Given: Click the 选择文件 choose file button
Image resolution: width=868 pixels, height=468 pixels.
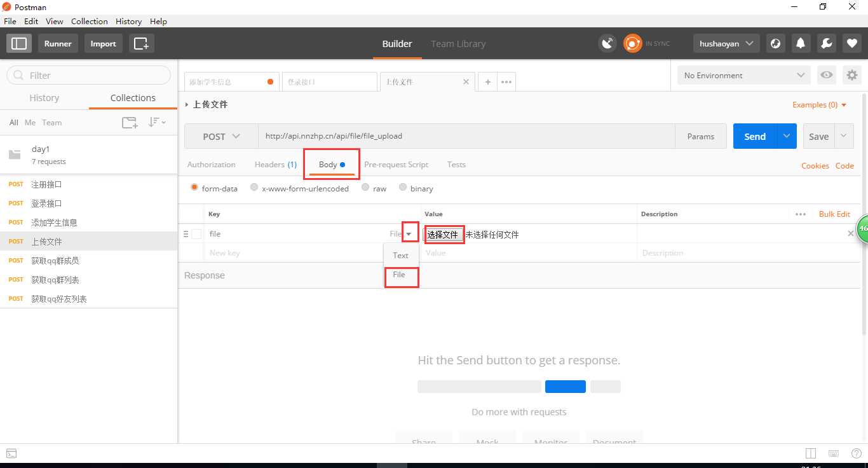Looking at the screenshot, I should (443, 234).
